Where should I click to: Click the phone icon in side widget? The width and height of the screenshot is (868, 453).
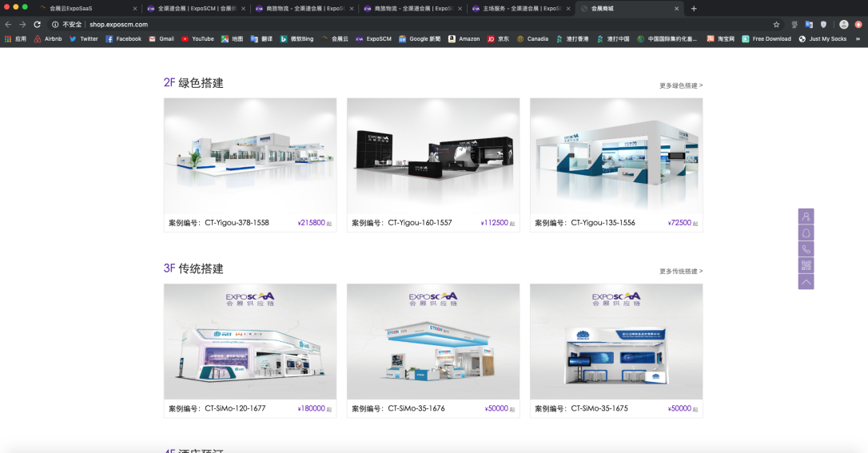click(806, 249)
